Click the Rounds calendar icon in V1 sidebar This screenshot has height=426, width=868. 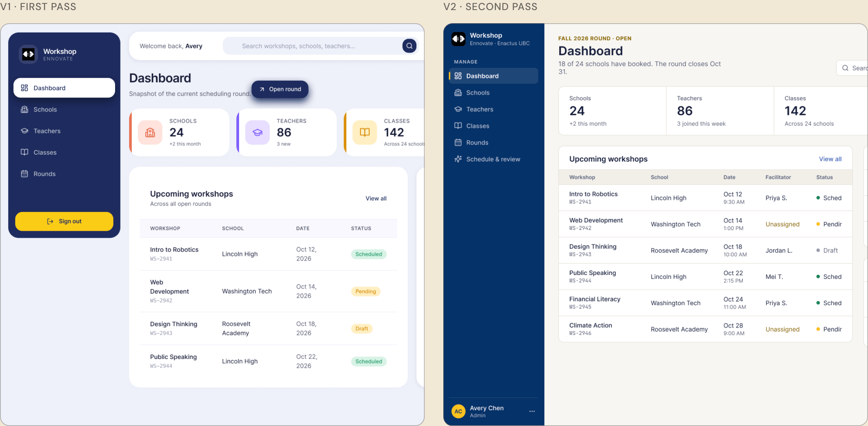[24, 174]
